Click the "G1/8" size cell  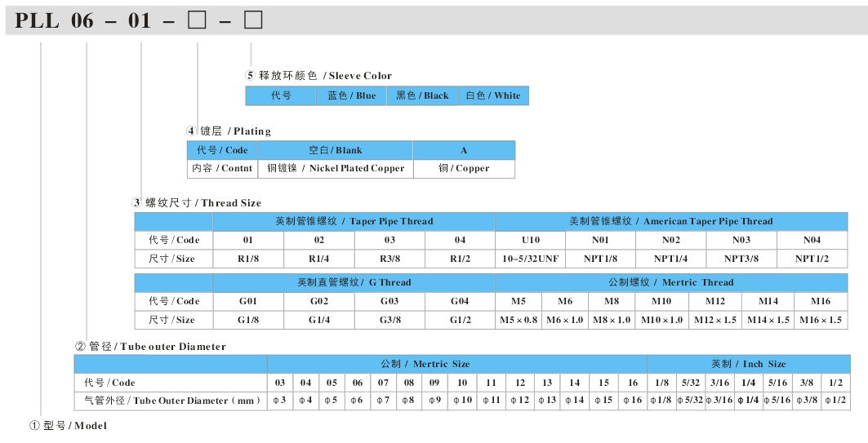click(x=248, y=321)
